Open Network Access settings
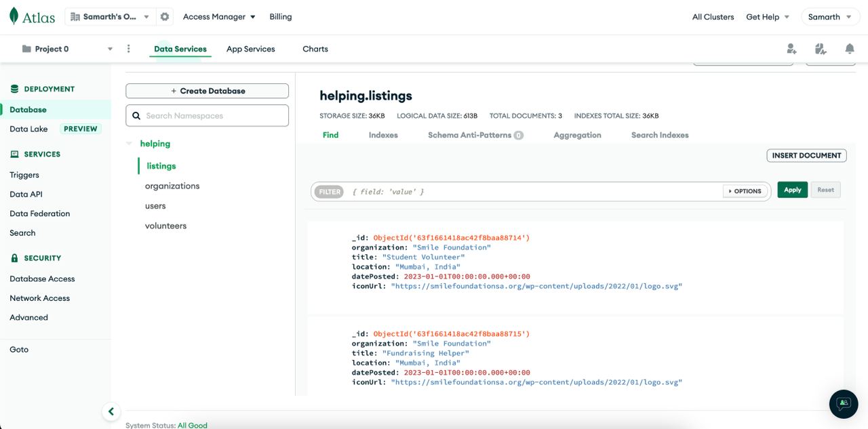Screen dimensions: 868x429 point(39,298)
